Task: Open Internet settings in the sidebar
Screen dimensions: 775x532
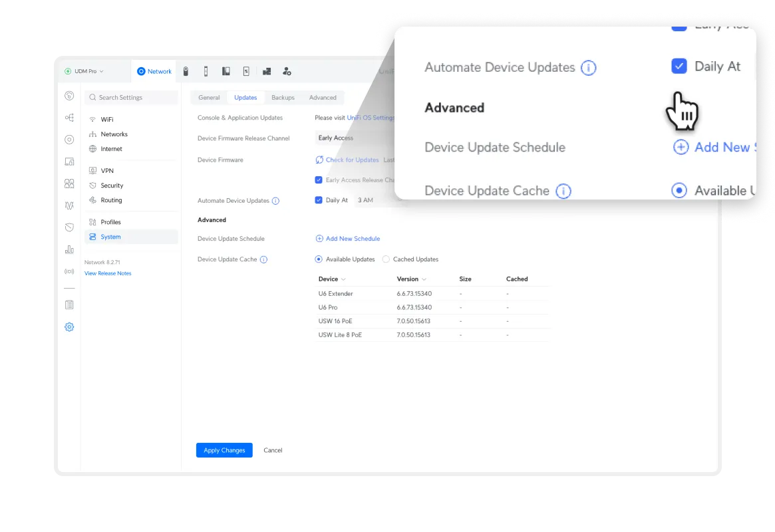Action: click(x=131, y=149)
